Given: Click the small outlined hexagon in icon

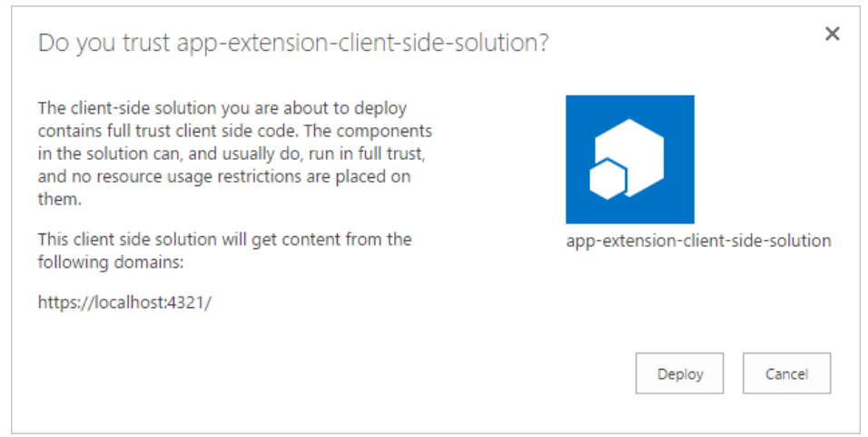Looking at the screenshot, I should coord(607,180).
